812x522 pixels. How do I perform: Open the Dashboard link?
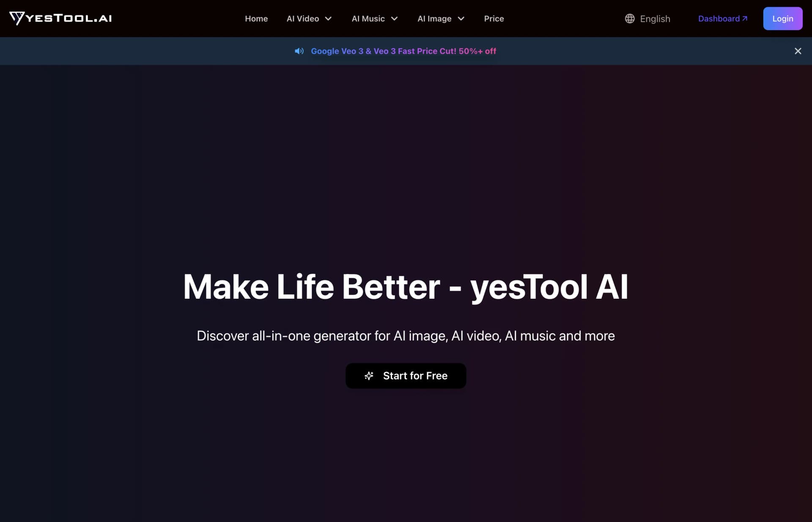pyautogui.click(x=720, y=18)
